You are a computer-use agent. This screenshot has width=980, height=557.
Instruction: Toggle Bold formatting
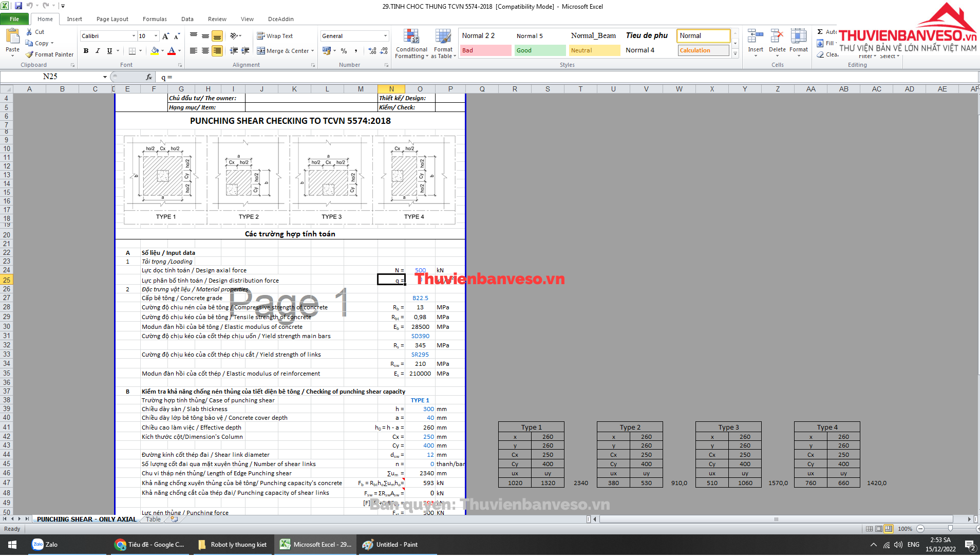[x=86, y=51]
